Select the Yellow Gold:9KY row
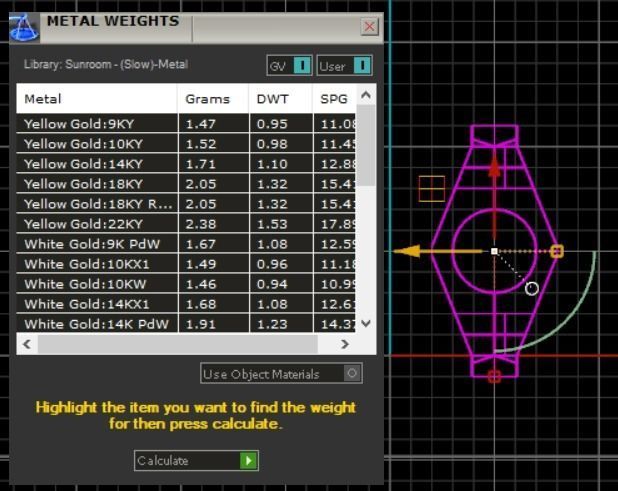This screenshot has width=618, height=491. click(x=186, y=124)
